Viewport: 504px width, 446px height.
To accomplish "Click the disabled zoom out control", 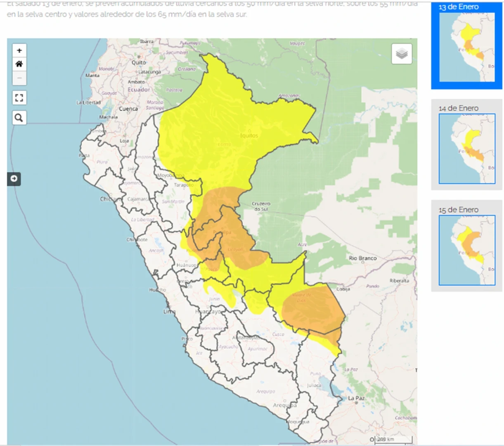I will pos(19,78).
